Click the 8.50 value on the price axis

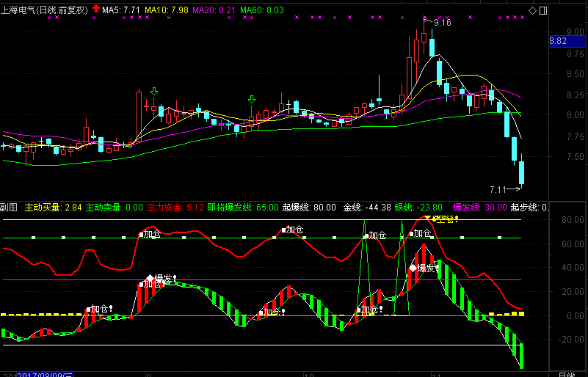pos(575,74)
